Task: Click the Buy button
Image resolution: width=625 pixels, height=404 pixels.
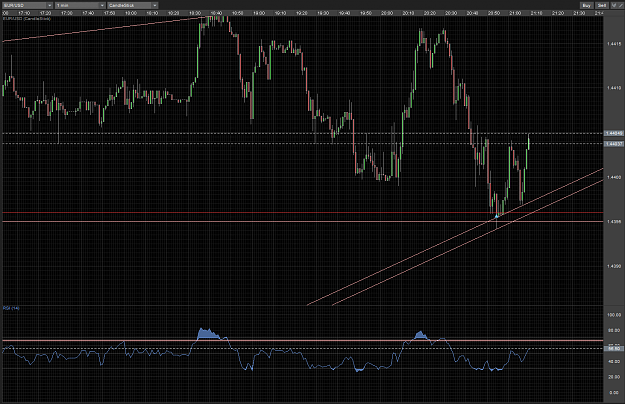Action: [586, 5]
